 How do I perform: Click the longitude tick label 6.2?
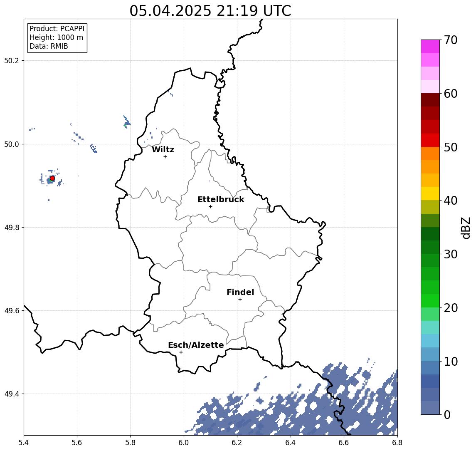click(x=237, y=443)
